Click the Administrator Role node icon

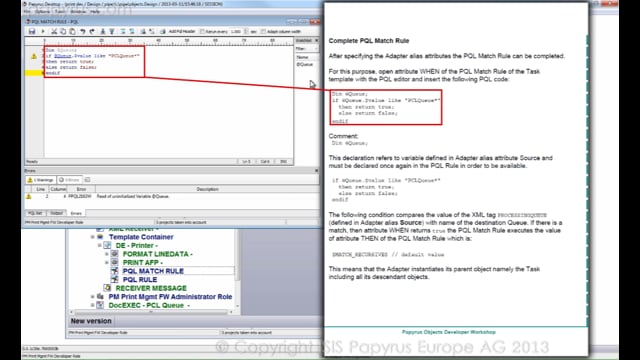(100, 296)
